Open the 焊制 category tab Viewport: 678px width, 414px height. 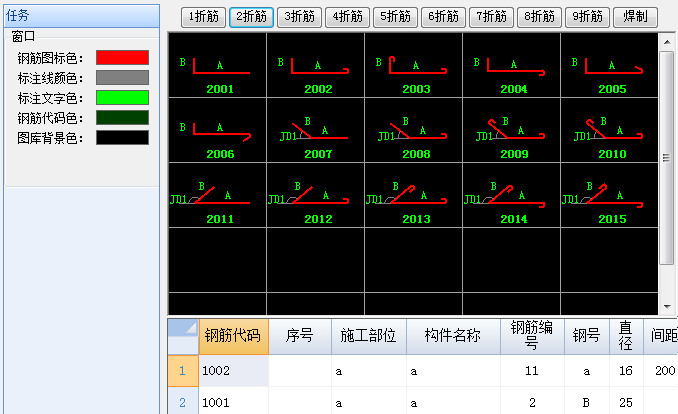(x=634, y=17)
